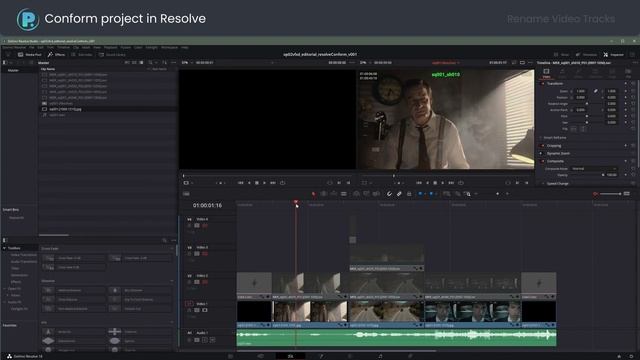Screen dimensions: 640x360
Task: Disable the Video 2 track
Action: [x=204, y=282]
